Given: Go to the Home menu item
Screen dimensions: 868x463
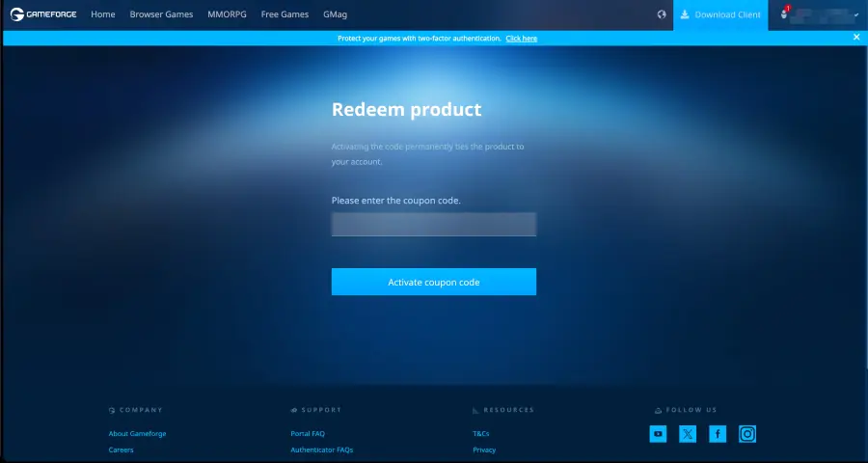Looking at the screenshot, I should [103, 14].
